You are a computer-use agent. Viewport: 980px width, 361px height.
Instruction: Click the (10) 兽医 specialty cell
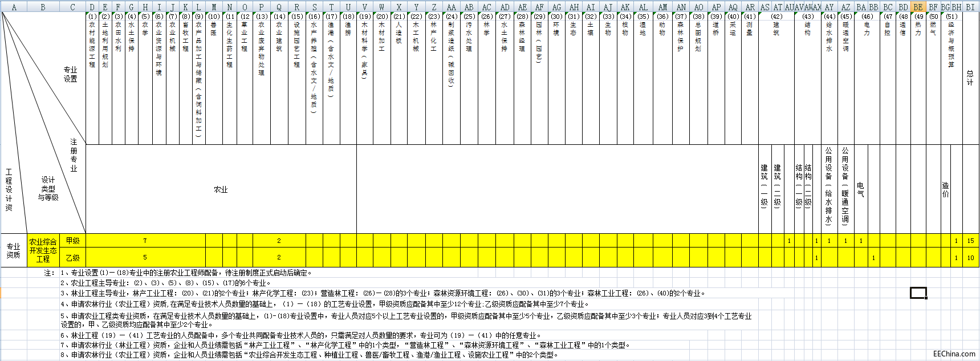tap(214, 78)
